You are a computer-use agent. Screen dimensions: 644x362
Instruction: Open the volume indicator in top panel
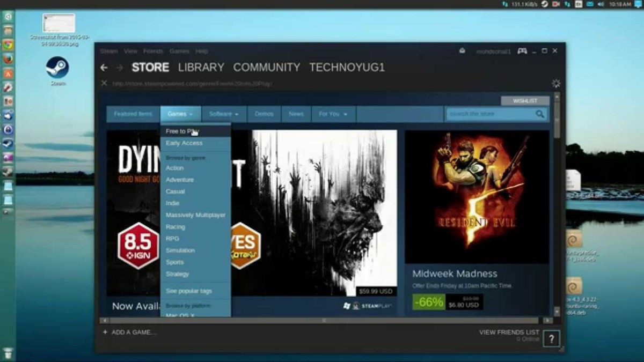[601, 4]
